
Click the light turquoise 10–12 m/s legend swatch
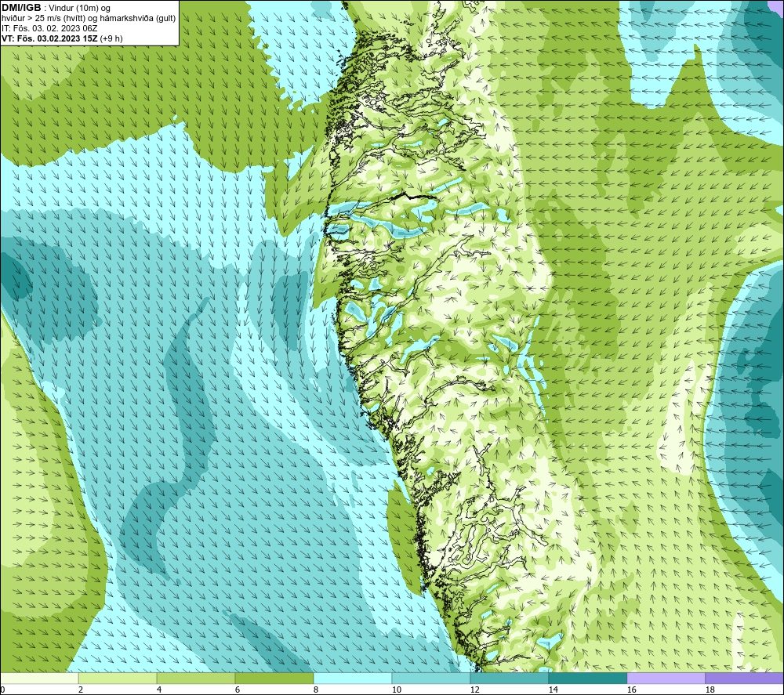point(431,679)
